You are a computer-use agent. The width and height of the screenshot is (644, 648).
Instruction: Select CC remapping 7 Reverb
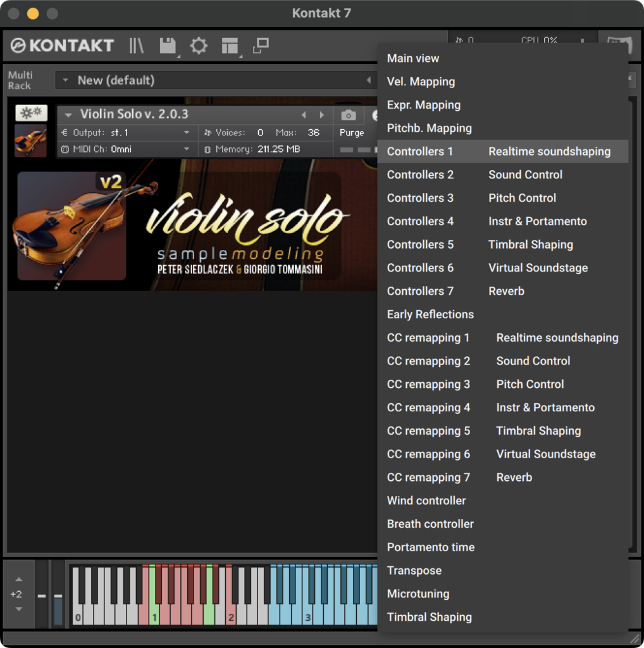(503, 477)
